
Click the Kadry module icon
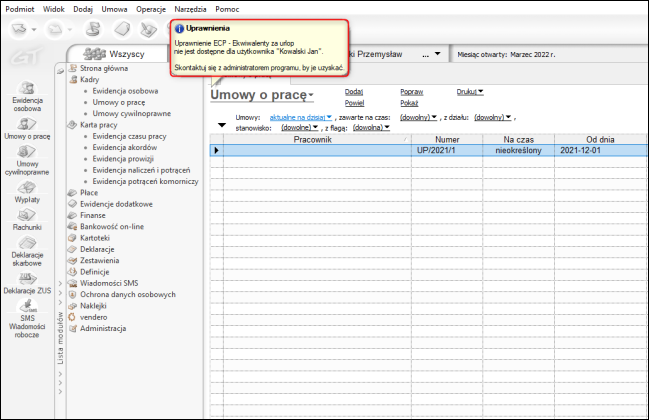(73, 79)
